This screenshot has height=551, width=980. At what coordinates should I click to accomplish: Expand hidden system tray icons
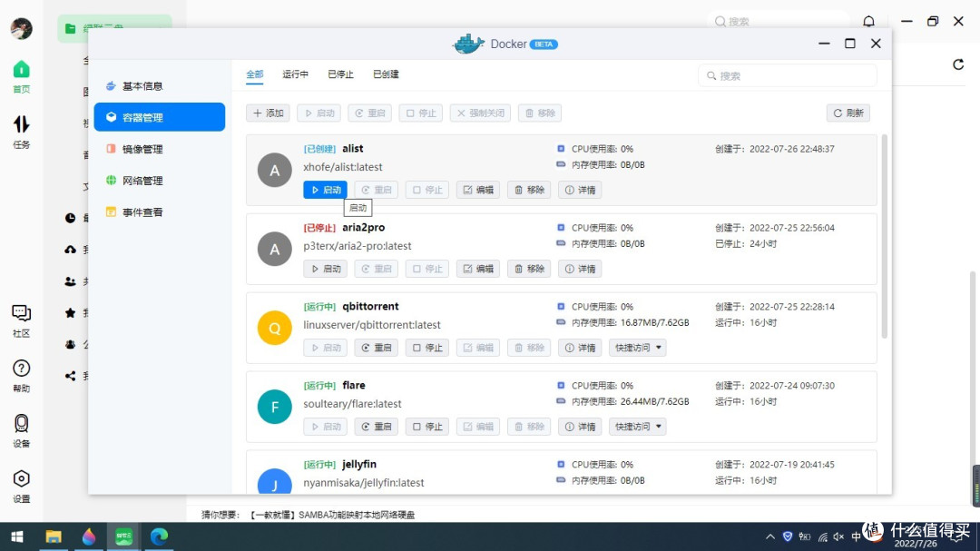tap(769, 536)
